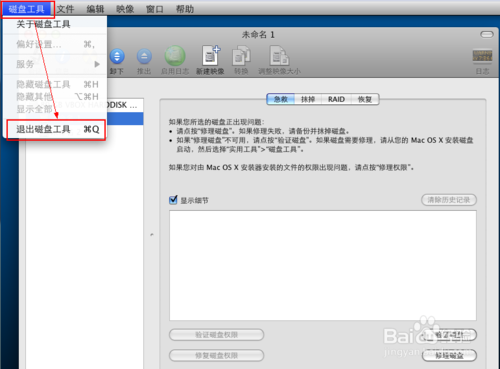
Task: Click the 修理磁盘 button
Action: 449,355
